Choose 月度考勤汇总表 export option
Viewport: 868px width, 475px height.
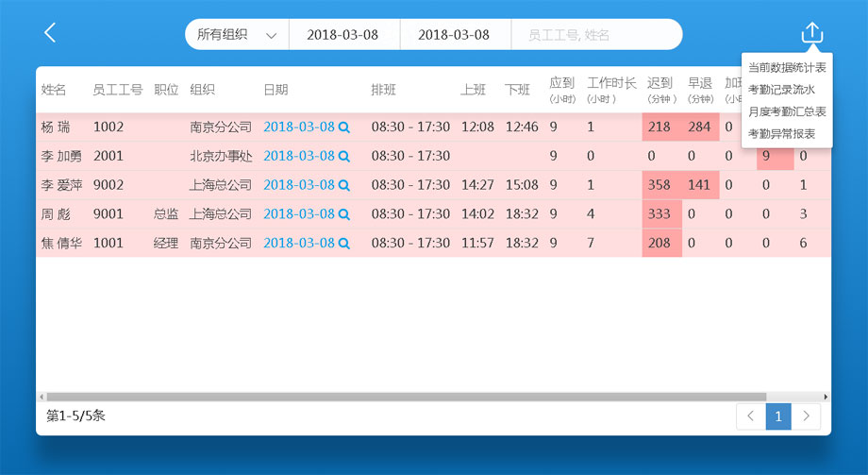point(787,111)
